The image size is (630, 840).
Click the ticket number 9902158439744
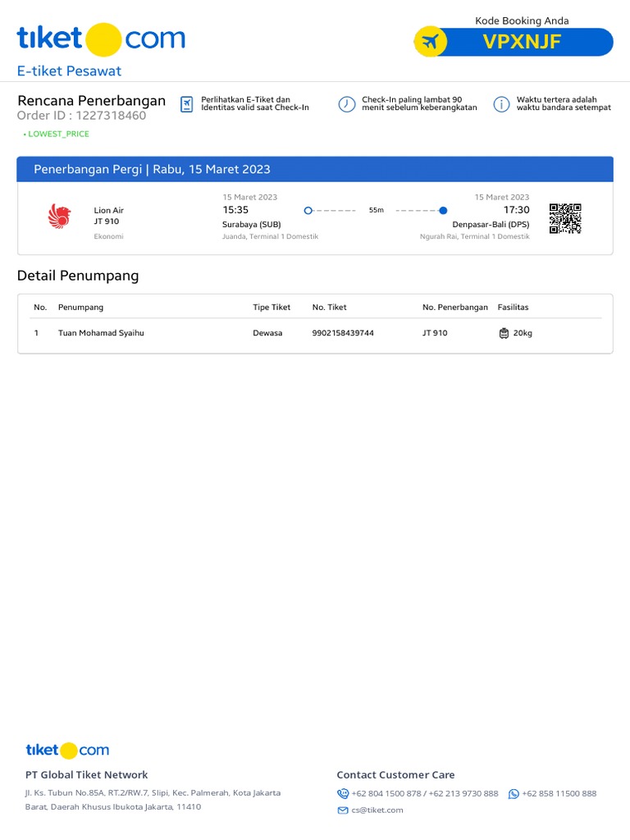pos(343,333)
